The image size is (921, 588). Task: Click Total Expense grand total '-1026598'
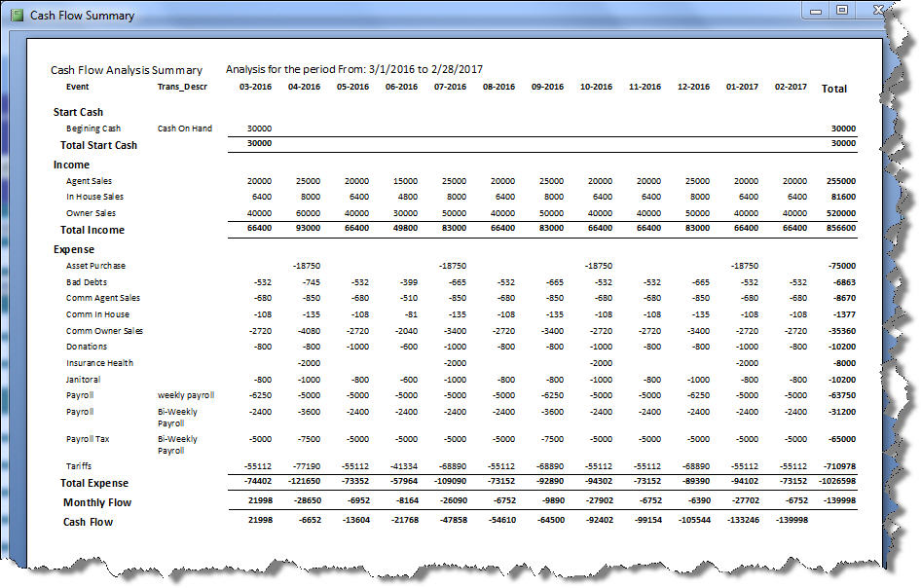coord(837,481)
